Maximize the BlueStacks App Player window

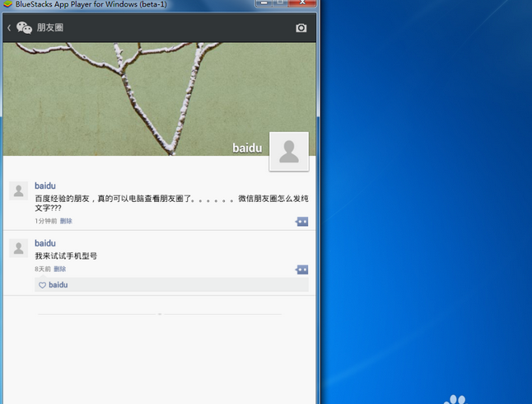pyautogui.click(x=280, y=3)
